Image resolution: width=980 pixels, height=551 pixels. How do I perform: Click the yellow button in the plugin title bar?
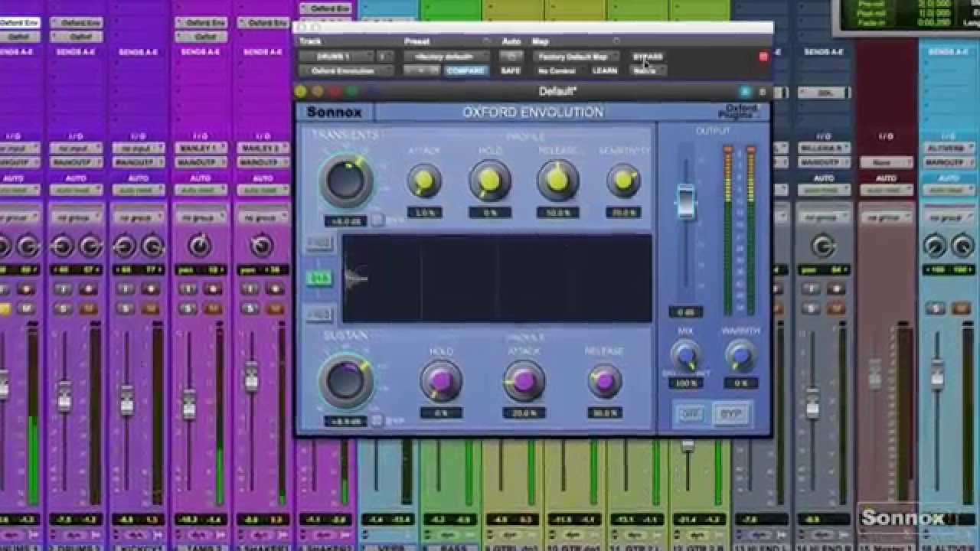point(301,92)
